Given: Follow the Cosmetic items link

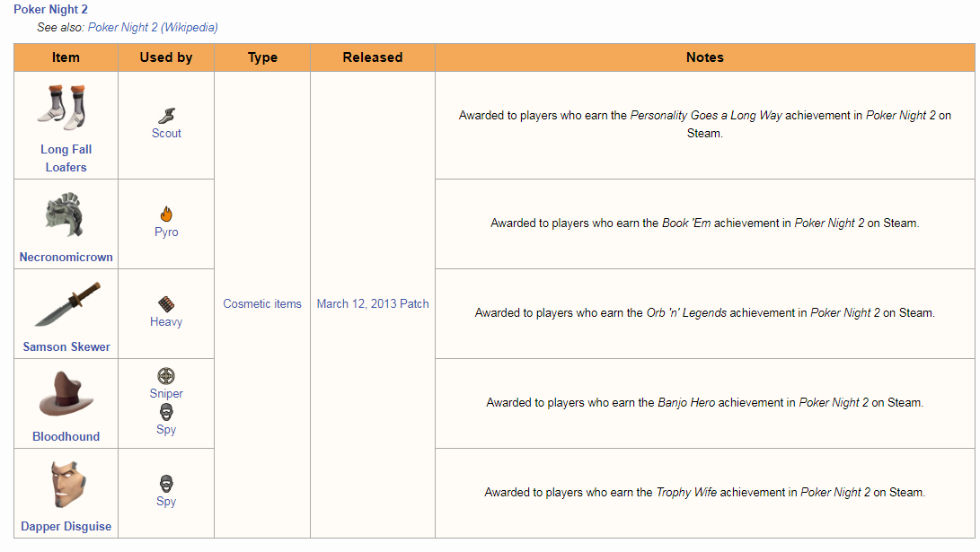Looking at the screenshot, I should click(262, 303).
